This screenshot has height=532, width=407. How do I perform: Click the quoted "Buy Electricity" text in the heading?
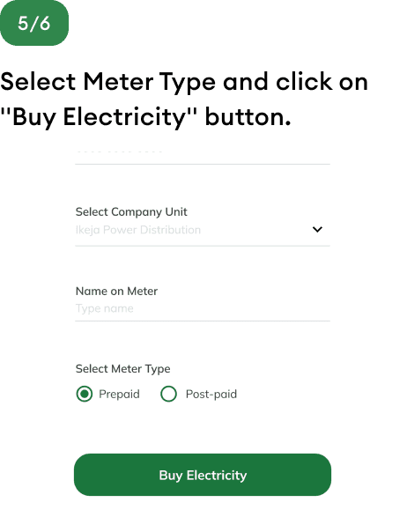click(x=99, y=117)
